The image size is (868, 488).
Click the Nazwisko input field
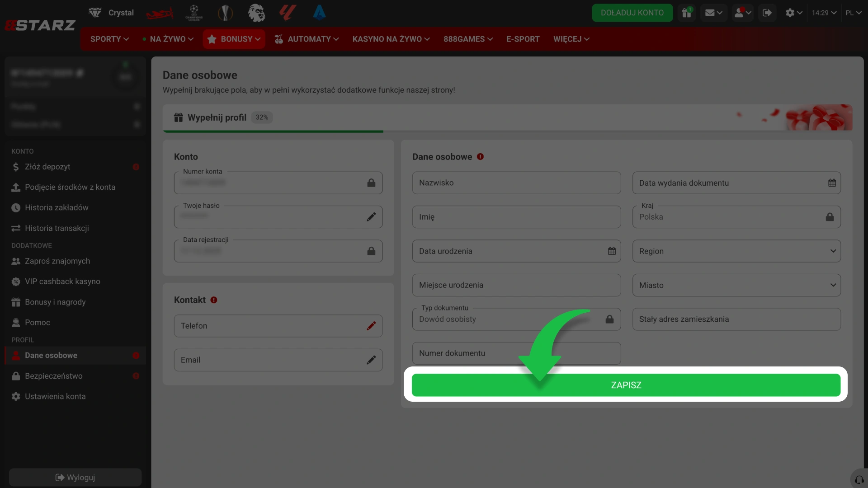pos(516,183)
